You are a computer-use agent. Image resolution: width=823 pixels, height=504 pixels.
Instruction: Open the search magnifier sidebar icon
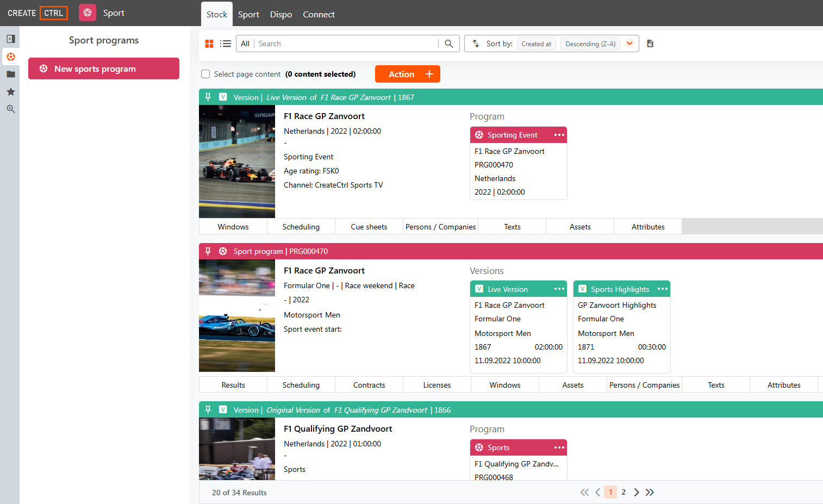[10, 109]
